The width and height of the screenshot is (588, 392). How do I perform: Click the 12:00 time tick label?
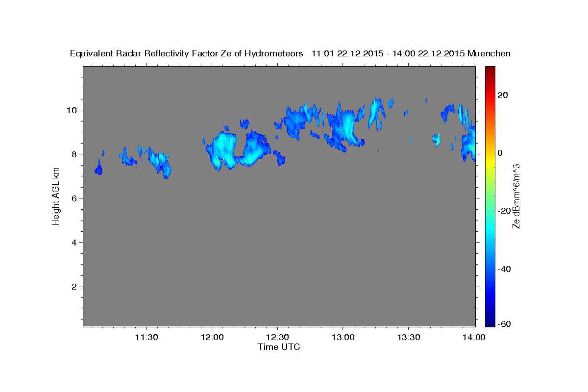point(212,337)
